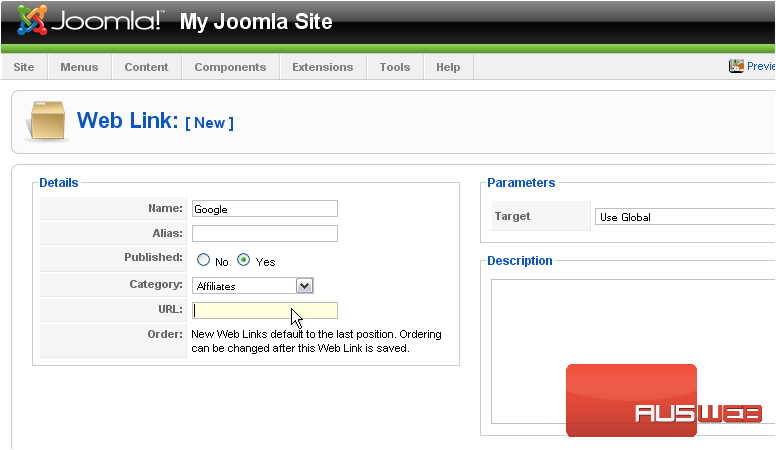Click the Preview icon in top bar

[737, 66]
